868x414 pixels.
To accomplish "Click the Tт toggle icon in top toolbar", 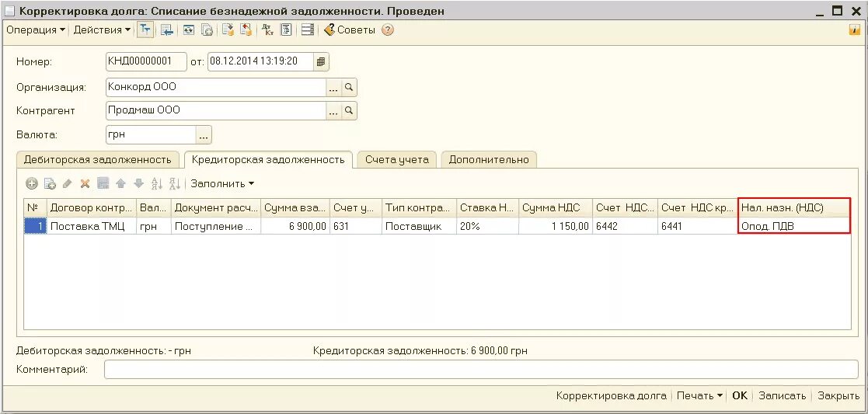I will coord(145,30).
